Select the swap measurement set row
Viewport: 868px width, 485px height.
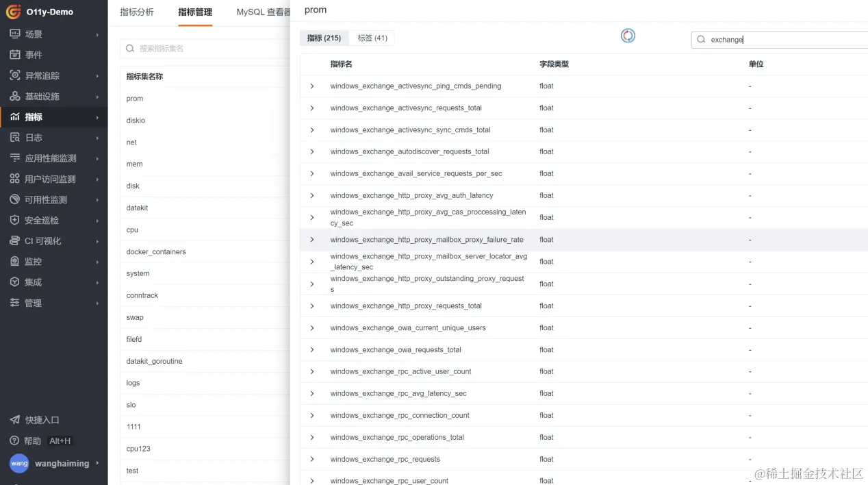205,318
